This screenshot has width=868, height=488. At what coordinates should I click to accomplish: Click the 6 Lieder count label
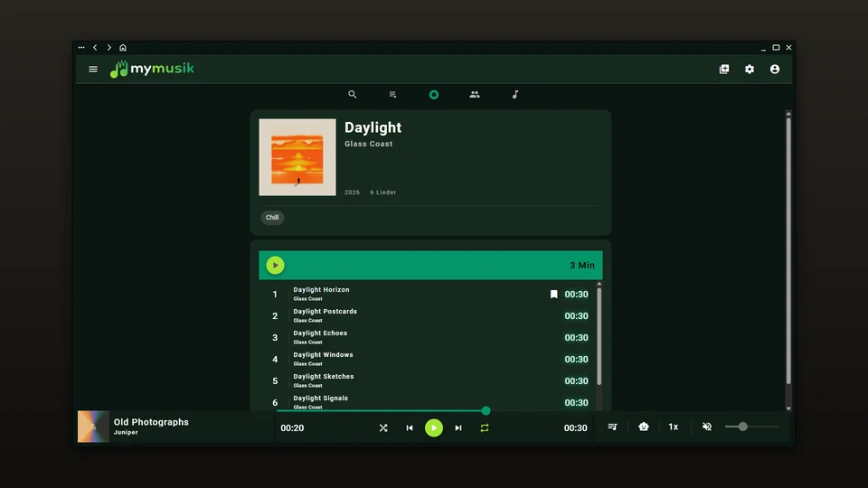(x=383, y=192)
